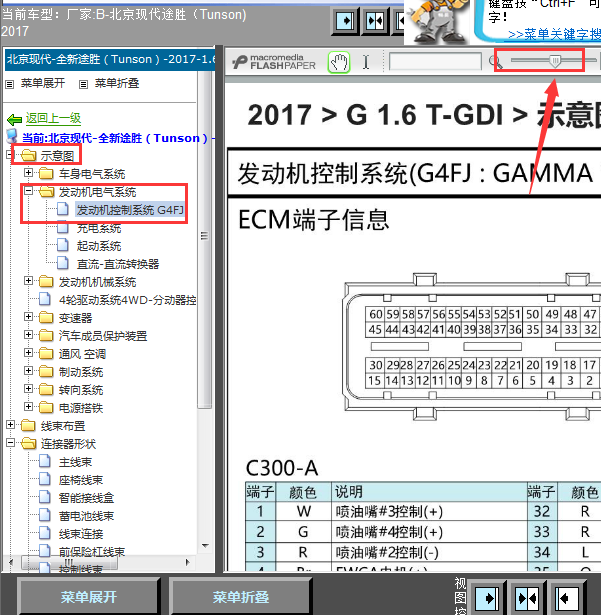Viewport: 601px width, 615px height.
Task: Collapse the 连接器形状 folder
Action: coord(11,443)
